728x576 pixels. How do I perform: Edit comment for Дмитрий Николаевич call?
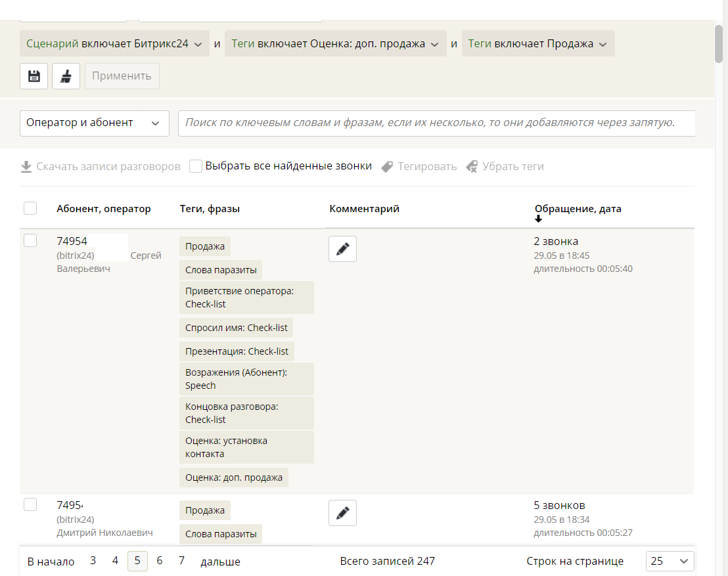pos(342,513)
